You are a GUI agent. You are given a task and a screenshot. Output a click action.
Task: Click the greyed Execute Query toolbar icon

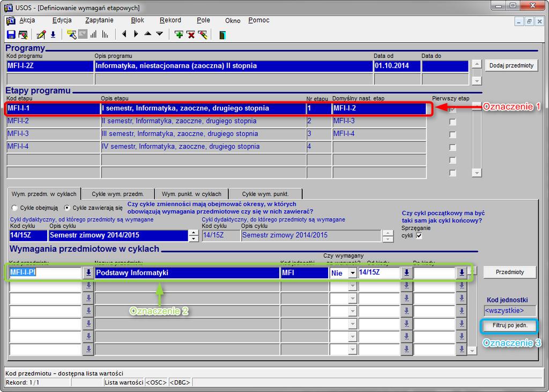pyautogui.click(x=83, y=34)
